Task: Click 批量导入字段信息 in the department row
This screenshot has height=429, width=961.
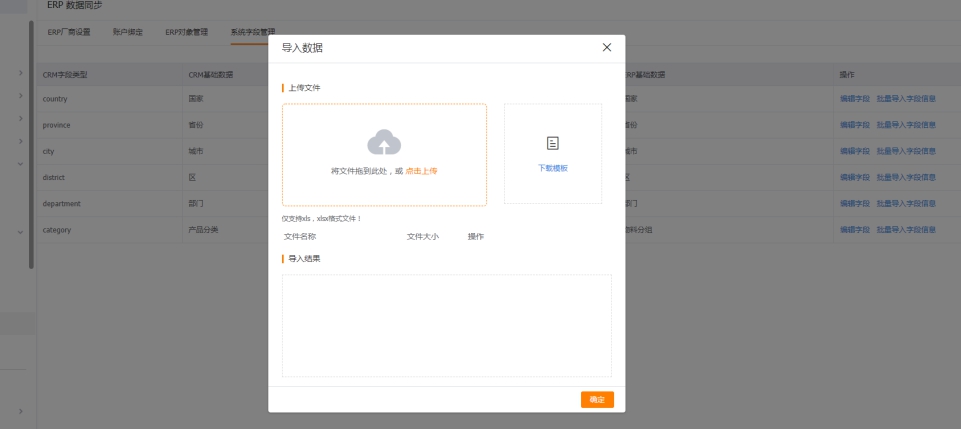Action: [x=906, y=203]
